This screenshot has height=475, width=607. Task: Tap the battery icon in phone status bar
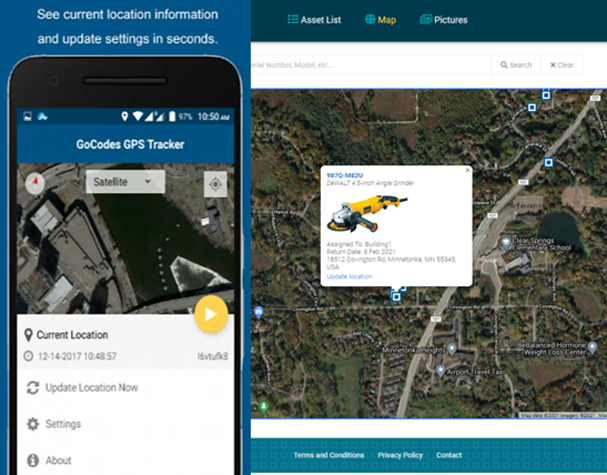(x=172, y=116)
